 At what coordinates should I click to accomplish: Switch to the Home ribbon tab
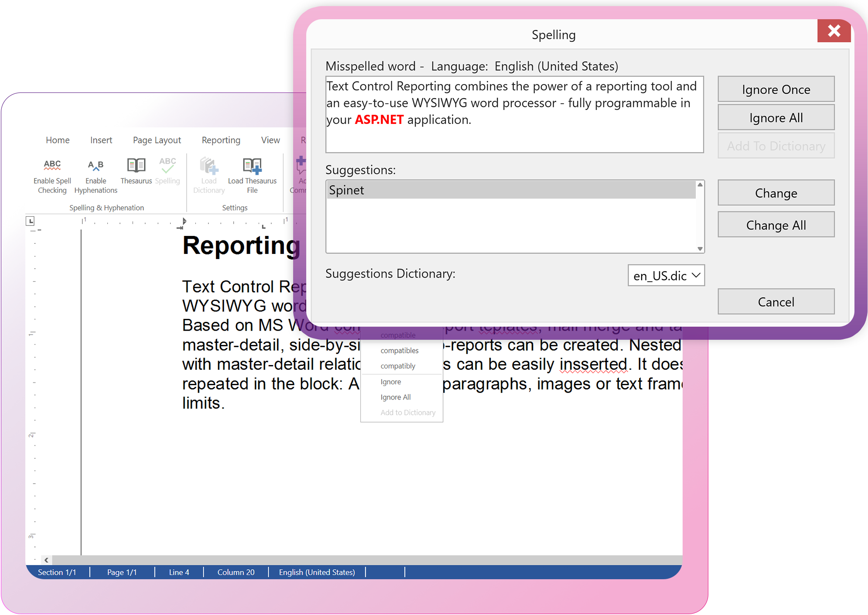click(58, 140)
